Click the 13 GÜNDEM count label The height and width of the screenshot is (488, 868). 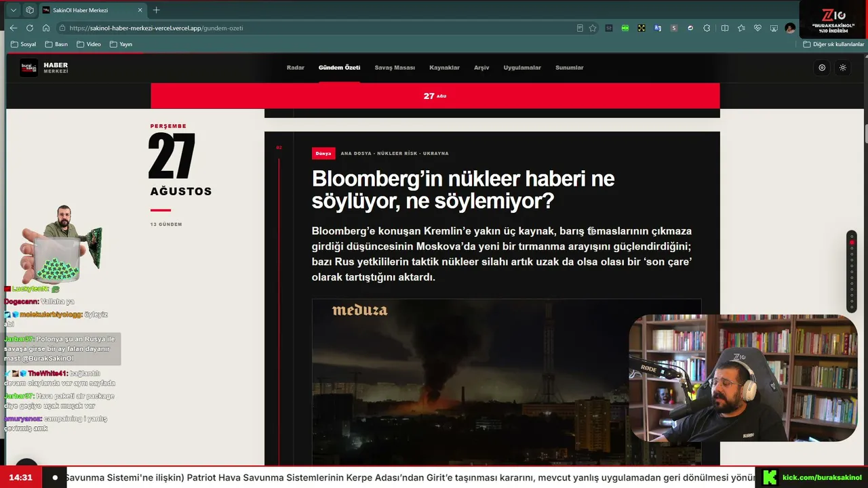click(x=166, y=224)
